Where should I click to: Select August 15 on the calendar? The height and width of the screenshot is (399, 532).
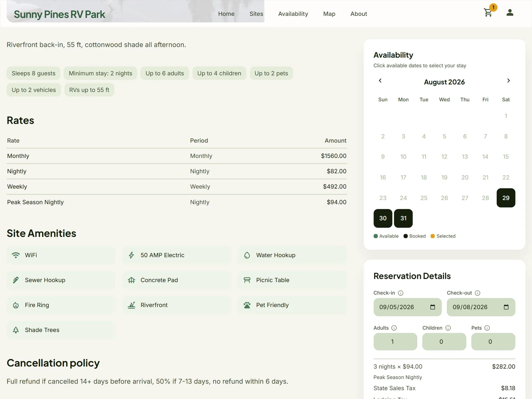506,157
